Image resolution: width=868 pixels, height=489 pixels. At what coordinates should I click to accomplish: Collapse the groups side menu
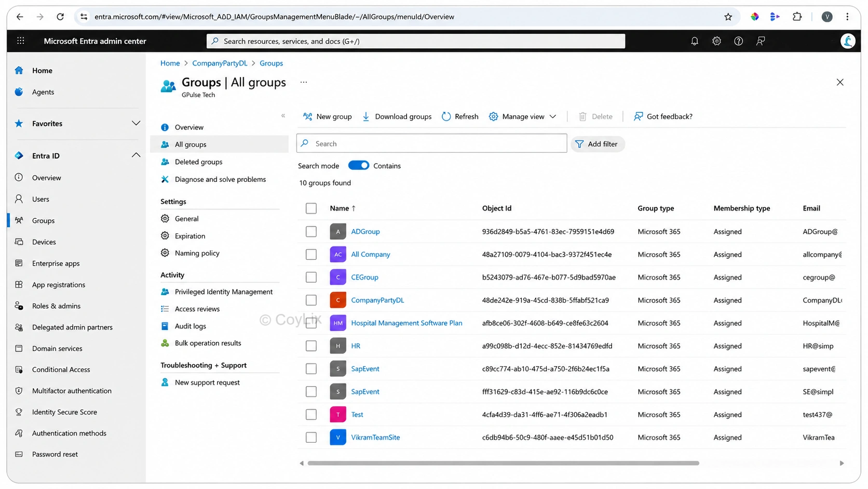click(283, 115)
